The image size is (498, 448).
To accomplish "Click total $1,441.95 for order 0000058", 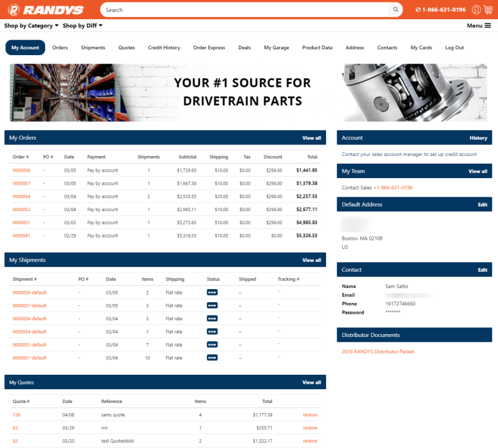I will click(x=306, y=170).
